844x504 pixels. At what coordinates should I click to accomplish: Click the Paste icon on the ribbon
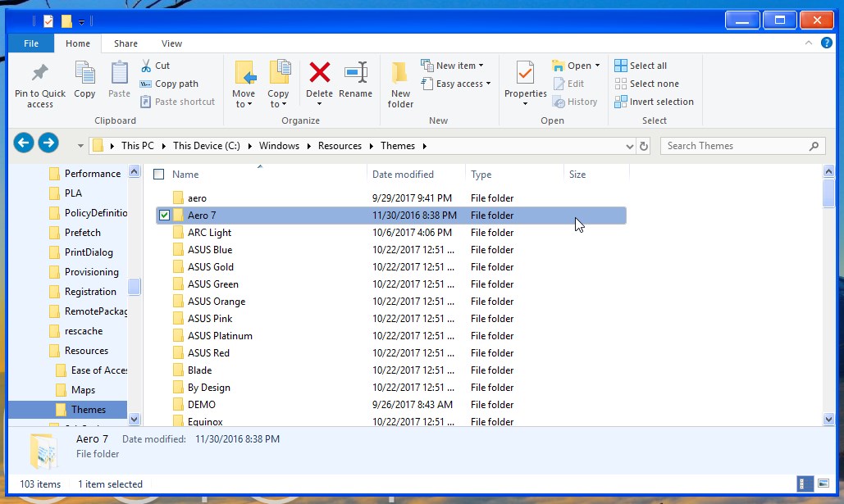pos(118,82)
